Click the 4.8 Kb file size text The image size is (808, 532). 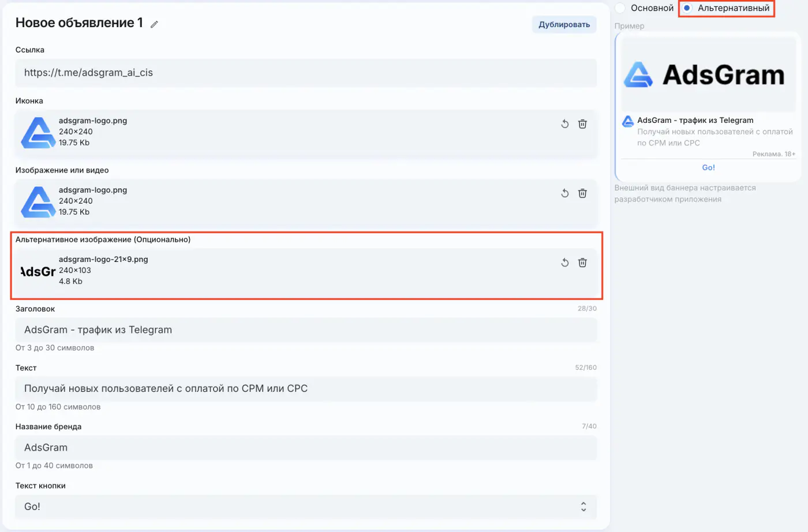[70, 282]
